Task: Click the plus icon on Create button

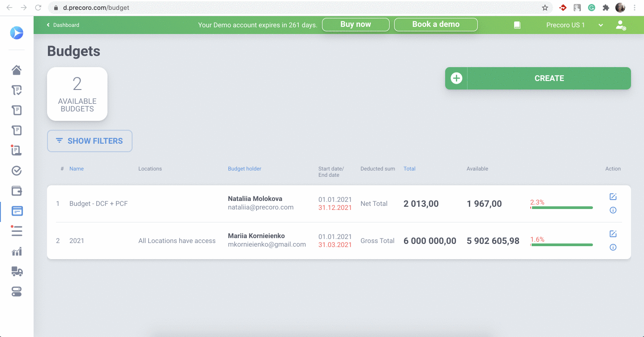Action: point(456,78)
